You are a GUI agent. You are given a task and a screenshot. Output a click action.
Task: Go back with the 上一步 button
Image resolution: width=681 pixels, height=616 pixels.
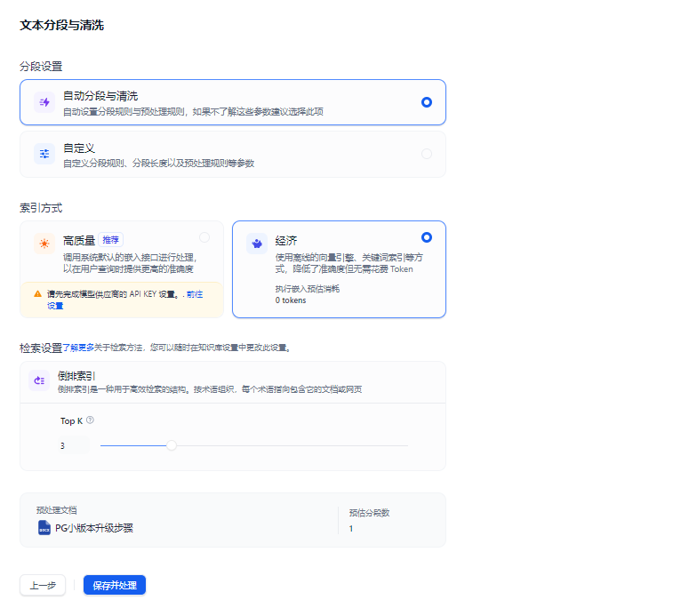pyautogui.click(x=43, y=585)
